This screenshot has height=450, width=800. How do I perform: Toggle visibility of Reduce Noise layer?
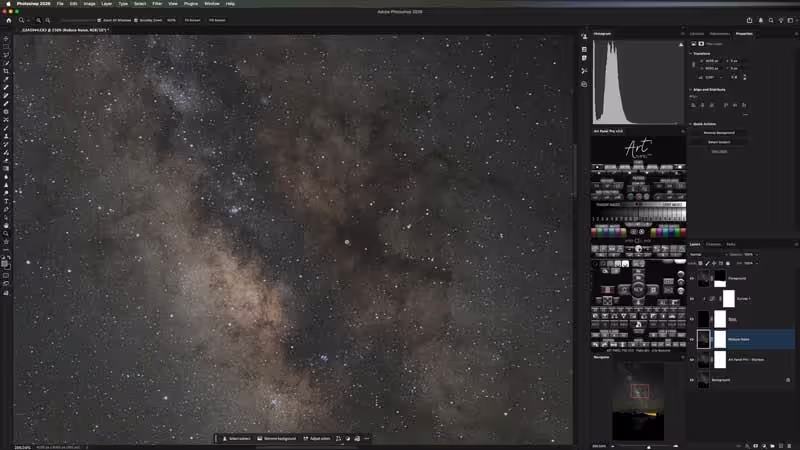coord(692,339)
